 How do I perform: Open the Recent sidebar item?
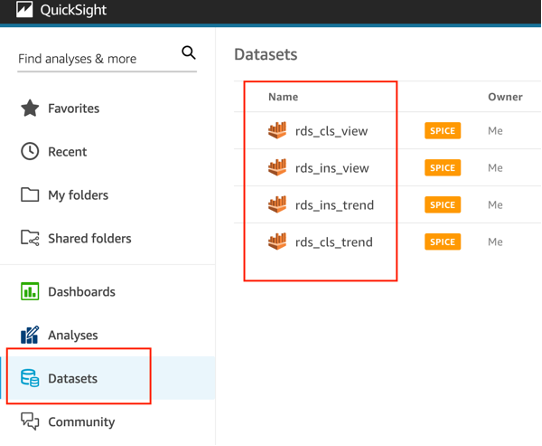click(67, 152)
